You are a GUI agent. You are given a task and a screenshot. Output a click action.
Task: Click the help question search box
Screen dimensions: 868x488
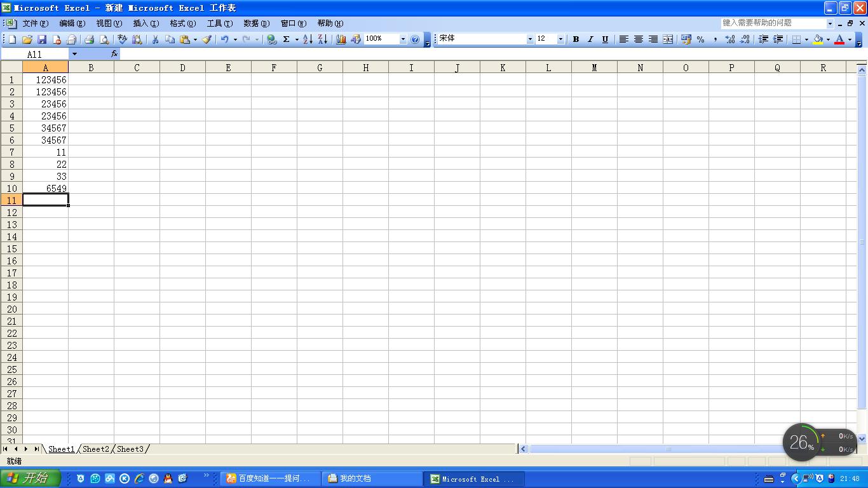tap(773, 23)
